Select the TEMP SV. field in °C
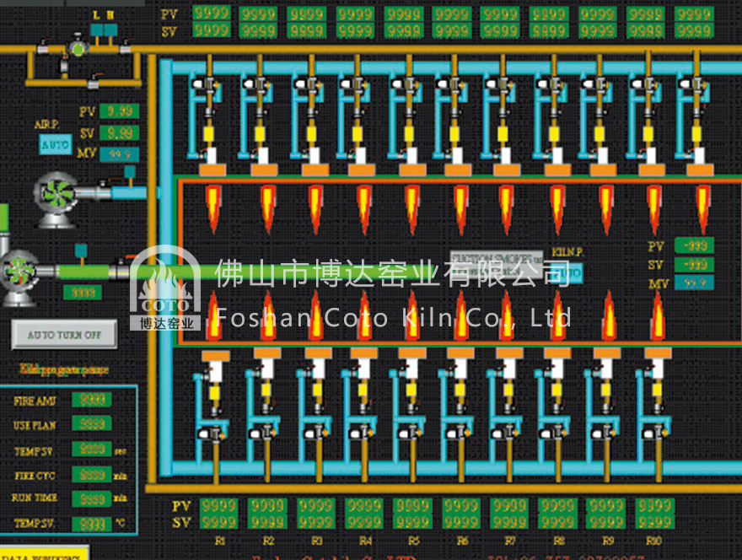 tap(92, 524)
